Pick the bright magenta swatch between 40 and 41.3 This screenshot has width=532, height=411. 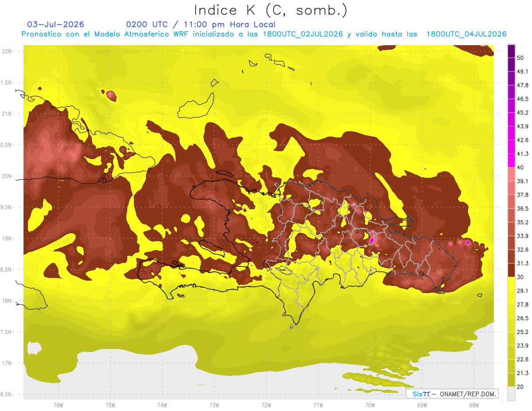pos(511,160)
